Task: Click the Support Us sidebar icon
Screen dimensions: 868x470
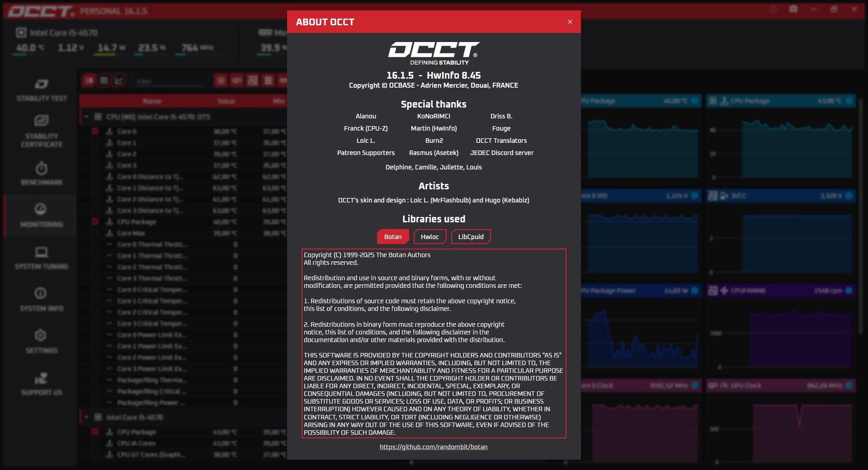Action: pos(41,378)
